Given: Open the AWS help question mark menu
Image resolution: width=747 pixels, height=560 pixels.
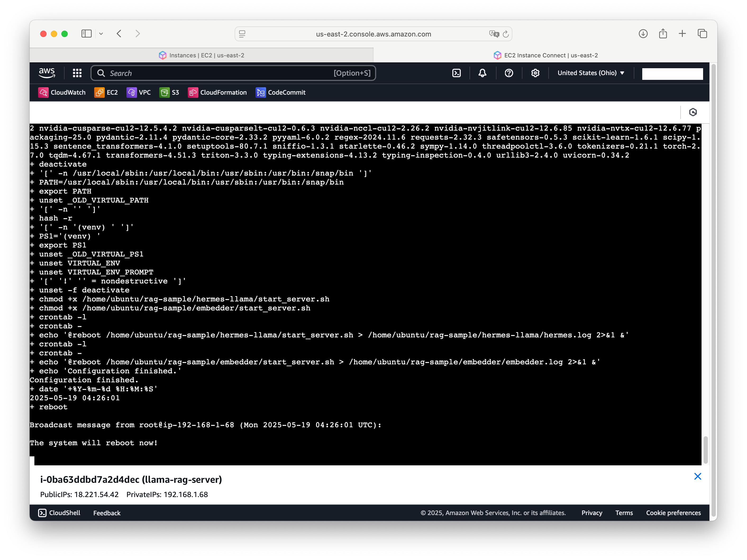Looking at the screenshot, I should [509, 73].
